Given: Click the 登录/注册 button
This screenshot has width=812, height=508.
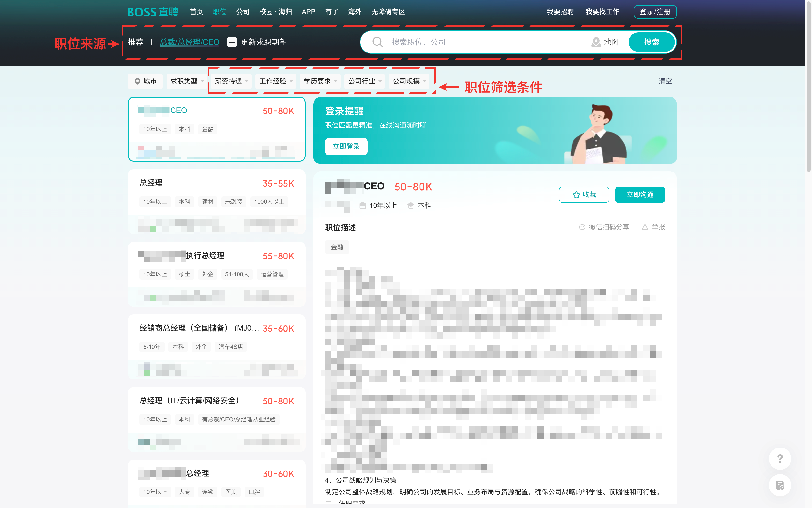Looking at the screenshot, I should coord(655,12).
